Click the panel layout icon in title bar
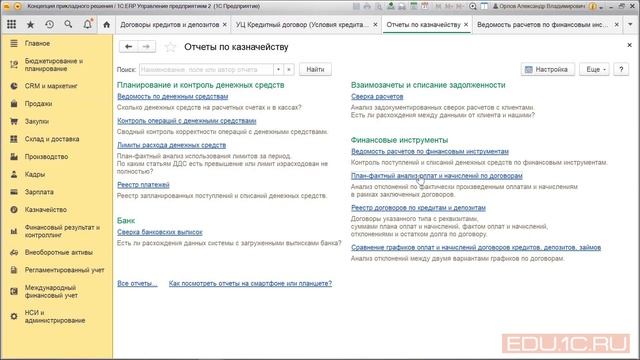Viewport: 640px width, 360px height. coord(484,6)
